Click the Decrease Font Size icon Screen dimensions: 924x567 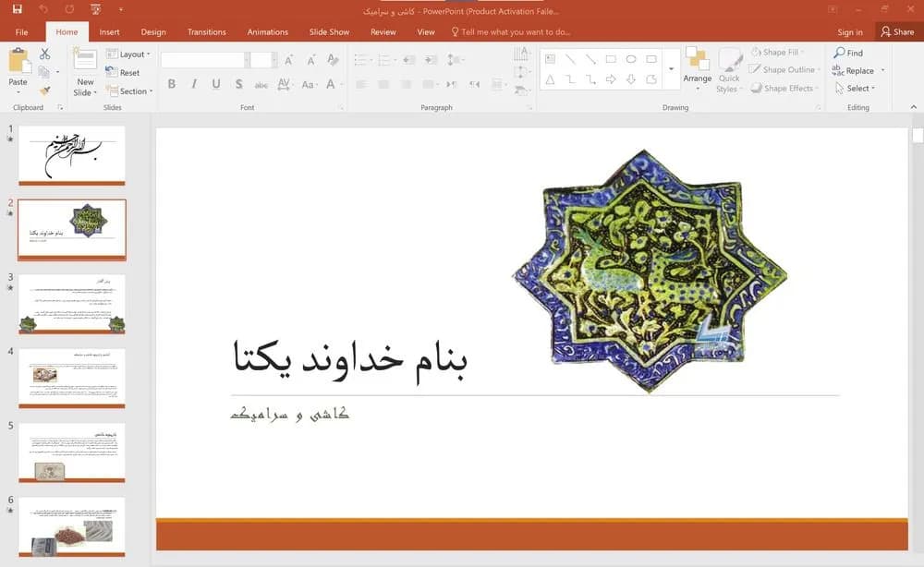click(311, 60)
